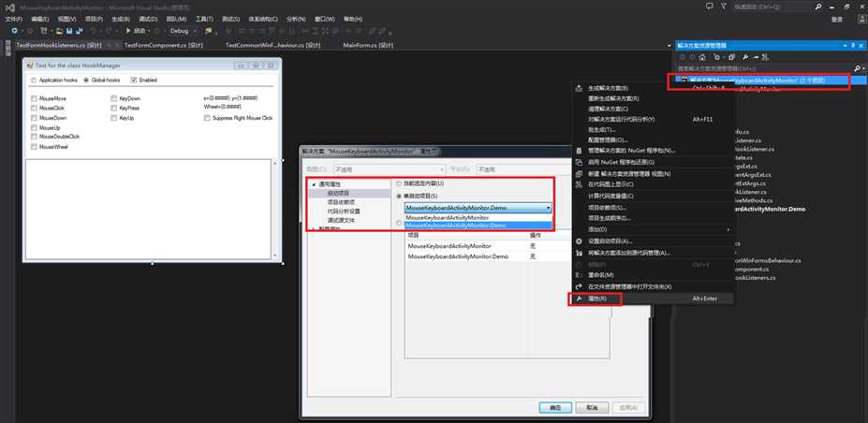Check the MouseDoubleClick checkbox
The width and height of the screenshot is (868, 423).
pyautogui.click(x=35, y=137)
